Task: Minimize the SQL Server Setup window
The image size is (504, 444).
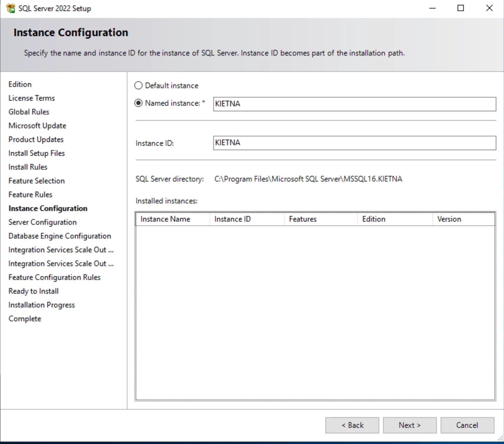Action: [433, 8]
